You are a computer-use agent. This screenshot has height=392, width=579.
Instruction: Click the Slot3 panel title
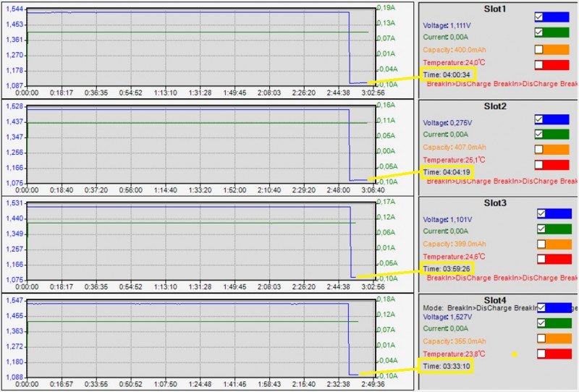click(x=495, y=203)
